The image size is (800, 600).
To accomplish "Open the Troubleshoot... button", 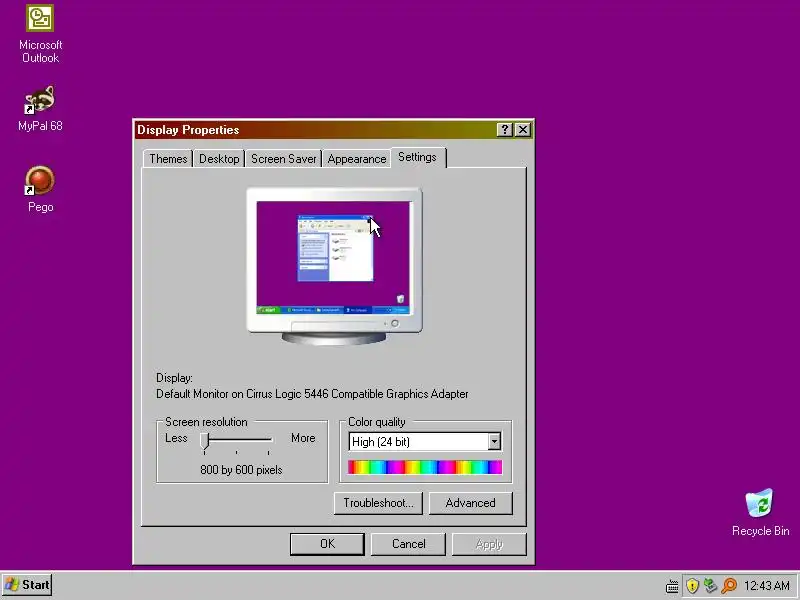I will [x=378, y=503].
